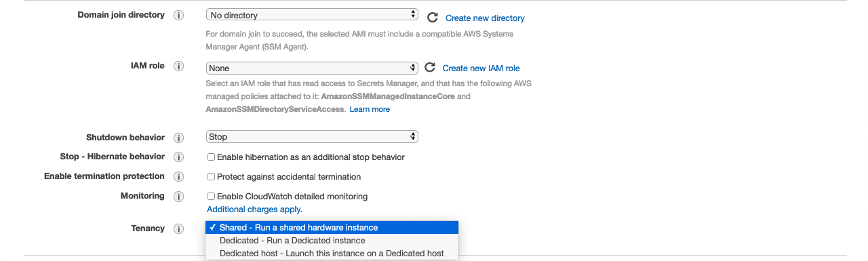Open the Domain join directory dropdown
Viewport: 868px width, 261px height.
point(312,14)
